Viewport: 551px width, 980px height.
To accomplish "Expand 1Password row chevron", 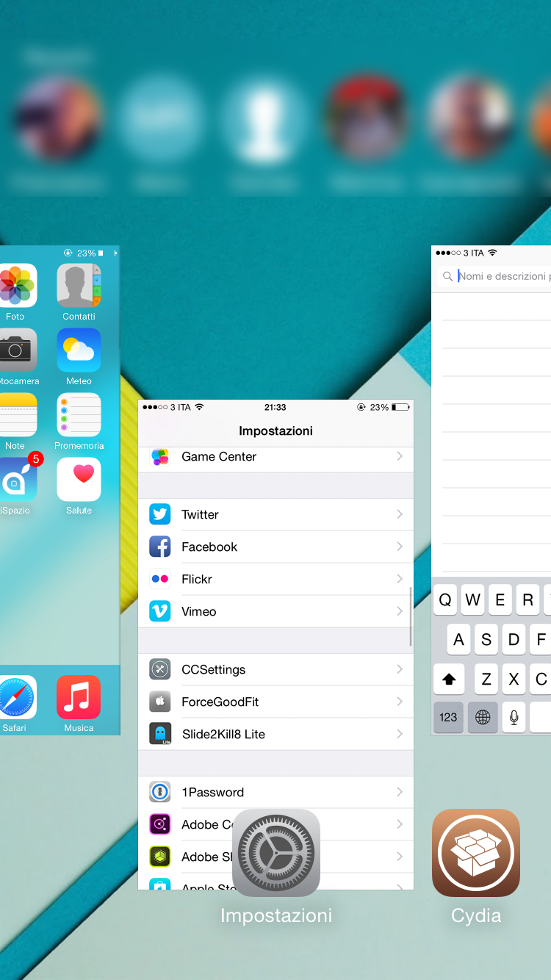I will tap(400, 792).
